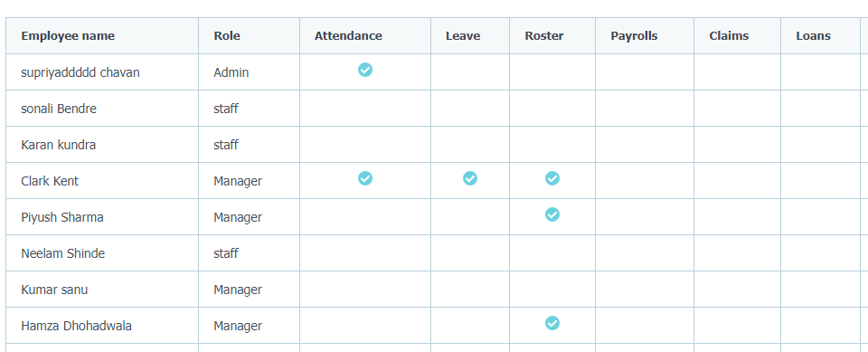This screenshot has width=868, height=352.
Task: Toggle Roster checkmark for Clark Kent
Action: pos(552,178)
